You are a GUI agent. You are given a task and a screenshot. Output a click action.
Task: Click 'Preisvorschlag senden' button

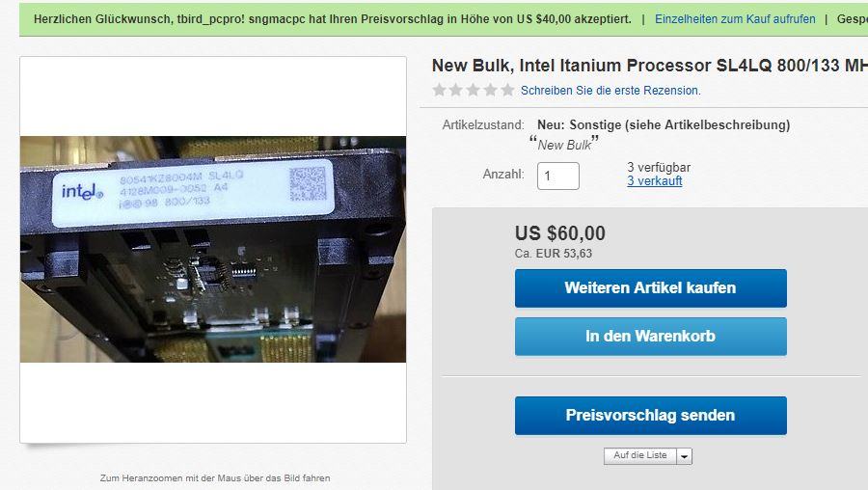[x=650, y=416]
